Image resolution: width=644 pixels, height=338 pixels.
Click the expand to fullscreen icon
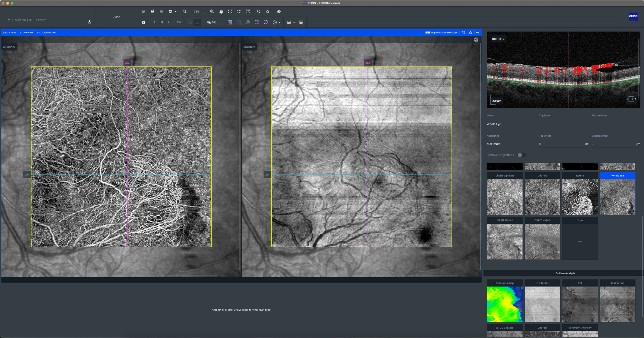(x=230, y=12)
